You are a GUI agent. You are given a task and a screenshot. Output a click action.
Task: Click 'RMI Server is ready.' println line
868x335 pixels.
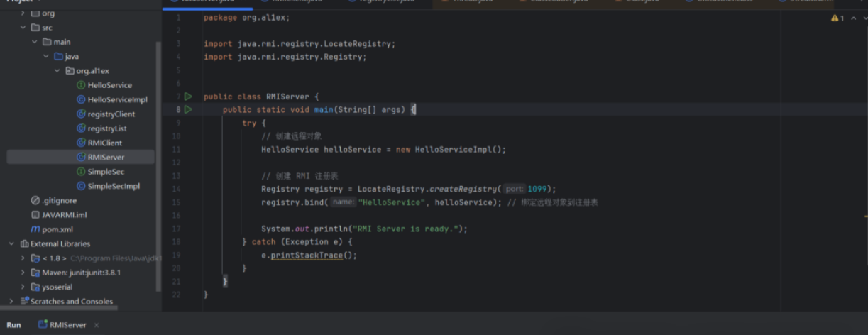click(x=365, y=229)
